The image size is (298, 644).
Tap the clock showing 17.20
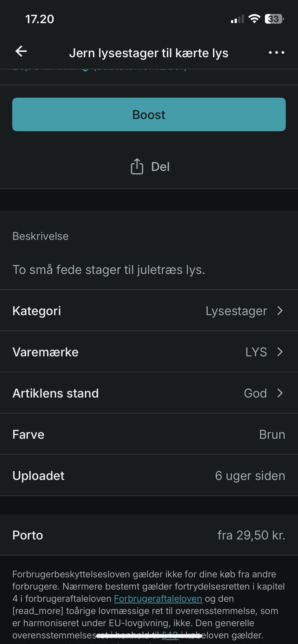pyautogui.click(x=40, y=19)
